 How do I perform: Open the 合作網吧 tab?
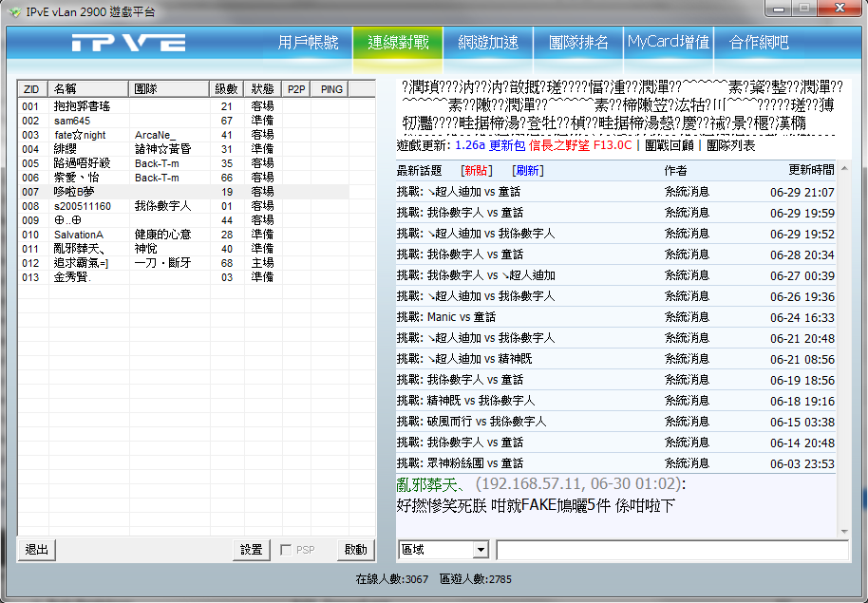click(759, 43)
